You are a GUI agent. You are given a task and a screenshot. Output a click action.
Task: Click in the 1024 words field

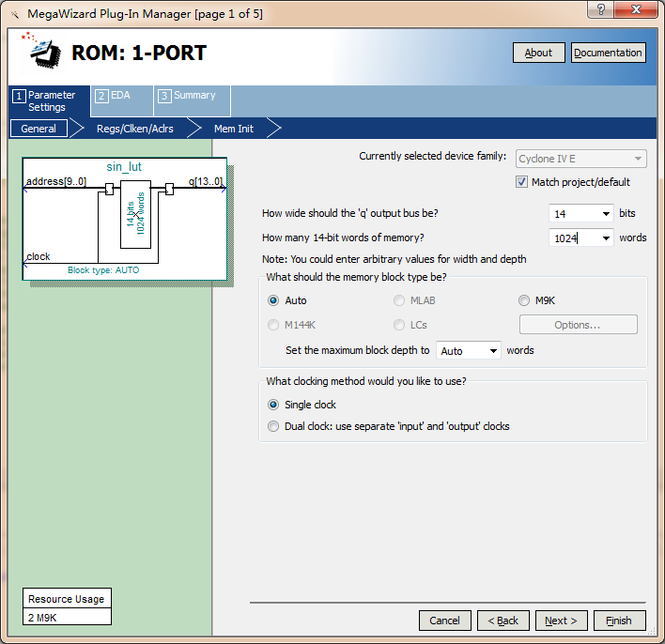click(574, 238)
